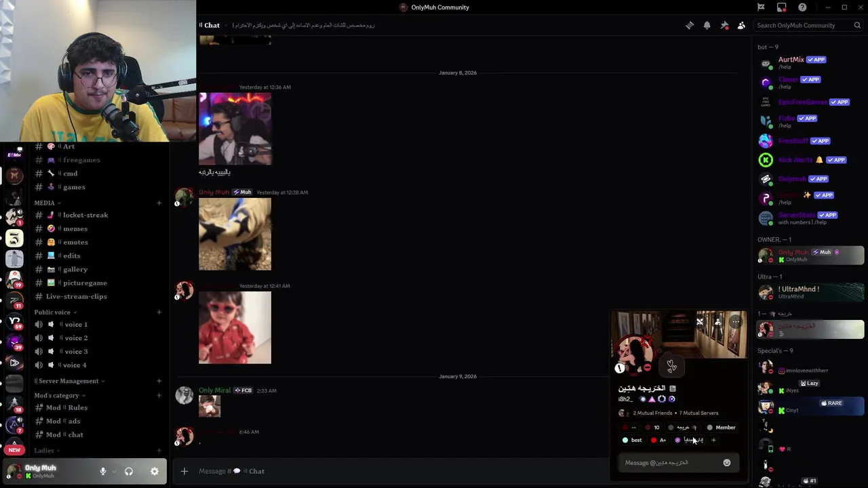
Task: Open notification settings bell icon
Action: coord(707,25)
